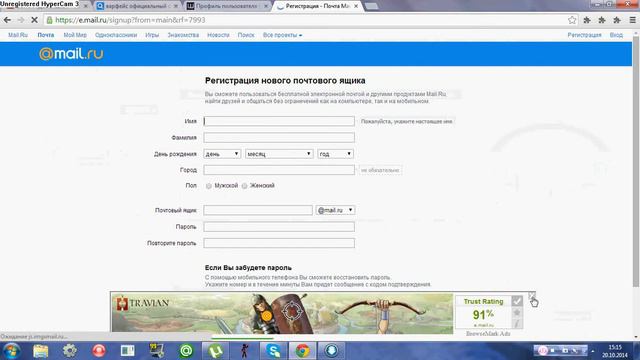Click the Вход login link
This screenshot has width=640, height=360.
click(x=616, y=35)
